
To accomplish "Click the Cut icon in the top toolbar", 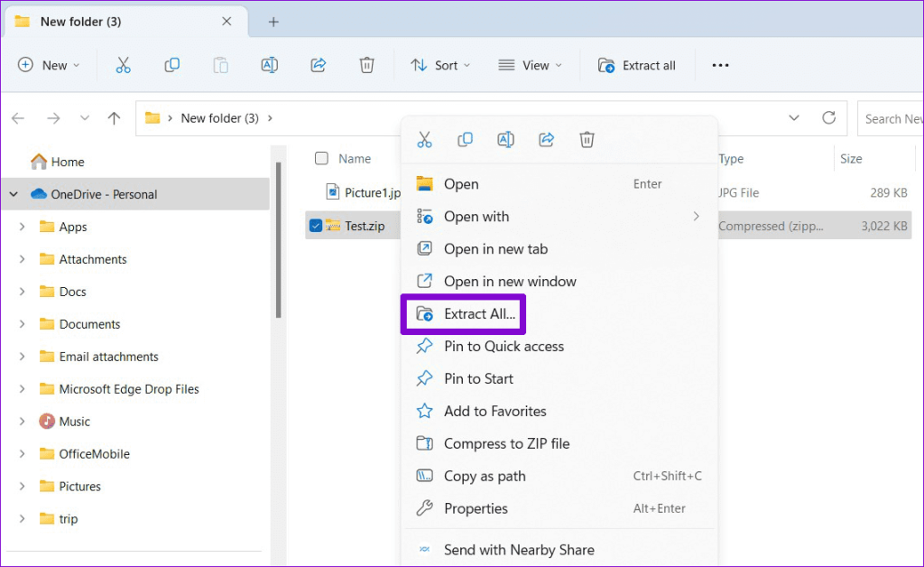I will 123,65.
